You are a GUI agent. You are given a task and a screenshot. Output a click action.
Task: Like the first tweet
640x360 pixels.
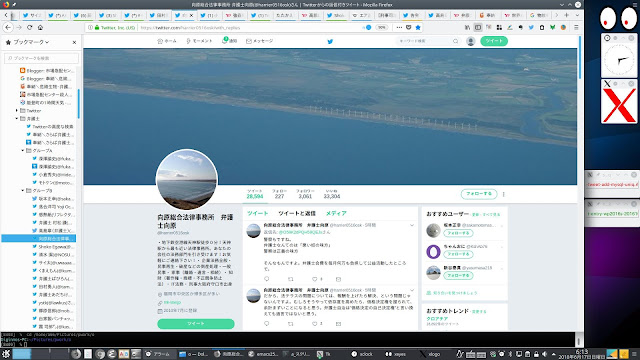click(315, 279)
